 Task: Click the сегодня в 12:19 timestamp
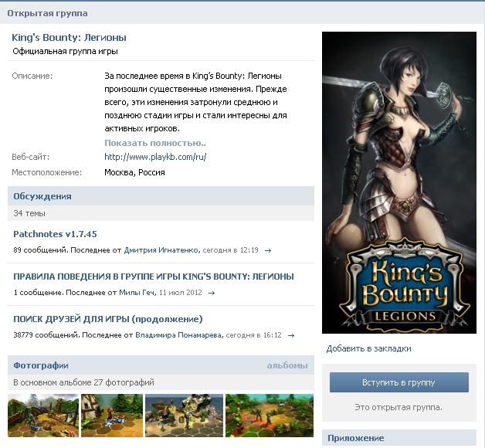[x=230, y=250]
